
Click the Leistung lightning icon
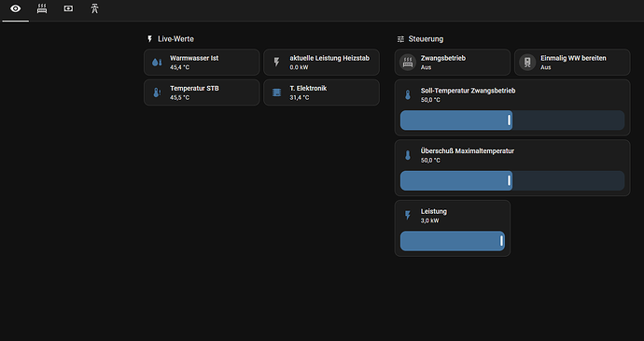pyautogui.click(x=408, y=216)
